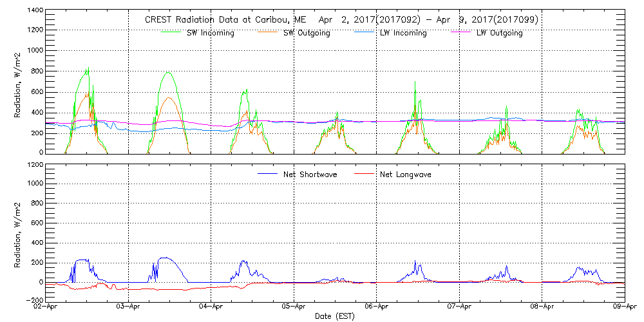Click the 04-Apr tick on the x-axis

(x=211, y=307)
